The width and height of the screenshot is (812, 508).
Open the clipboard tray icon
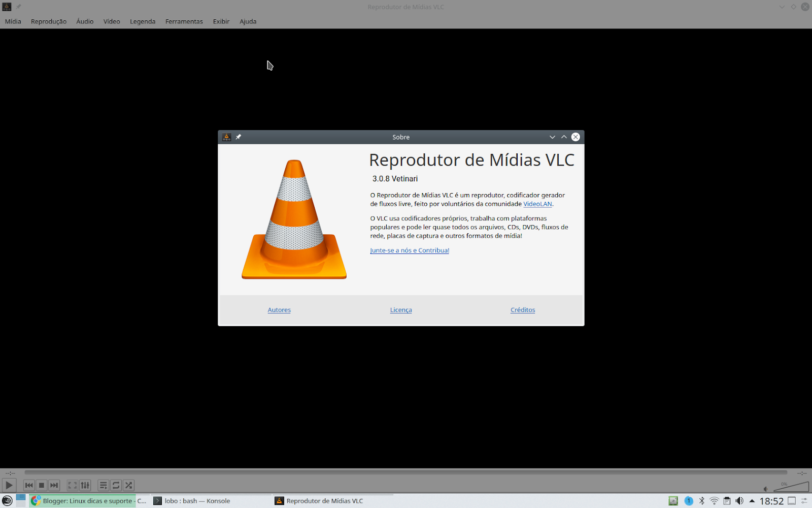click(x=727, y=501)
